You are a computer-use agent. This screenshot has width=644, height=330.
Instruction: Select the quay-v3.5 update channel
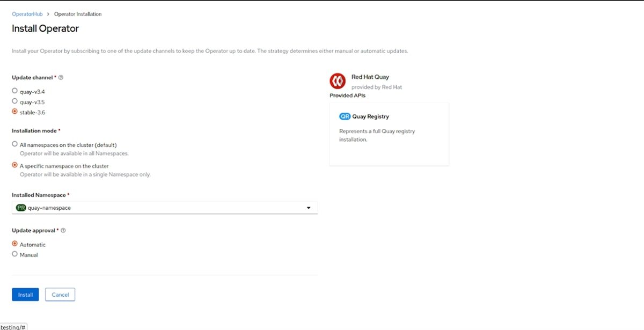(14, 101)
